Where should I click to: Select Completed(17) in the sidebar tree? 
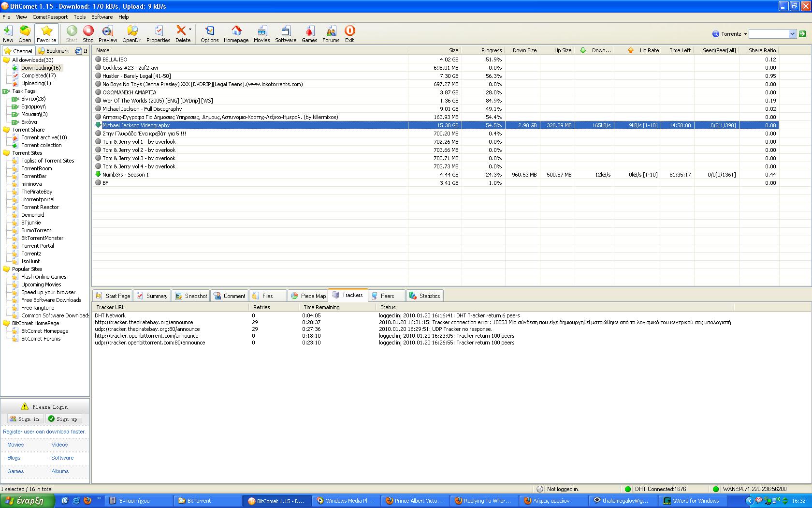tap(38, 75)
